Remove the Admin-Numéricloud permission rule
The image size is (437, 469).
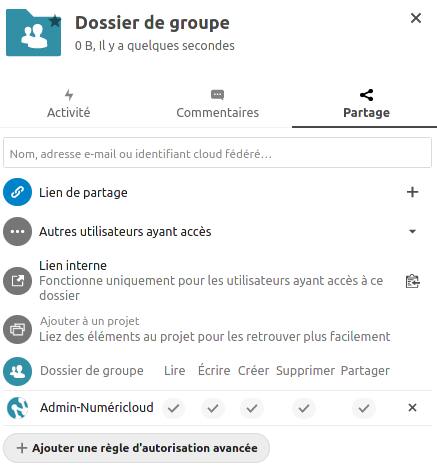click(x=412, y=407)
